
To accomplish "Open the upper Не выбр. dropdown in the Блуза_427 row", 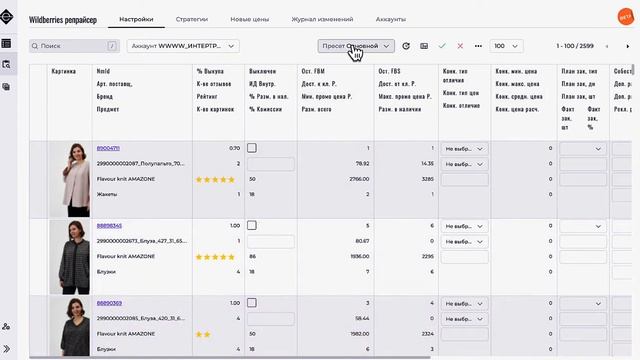I will (x=464, y=226).
